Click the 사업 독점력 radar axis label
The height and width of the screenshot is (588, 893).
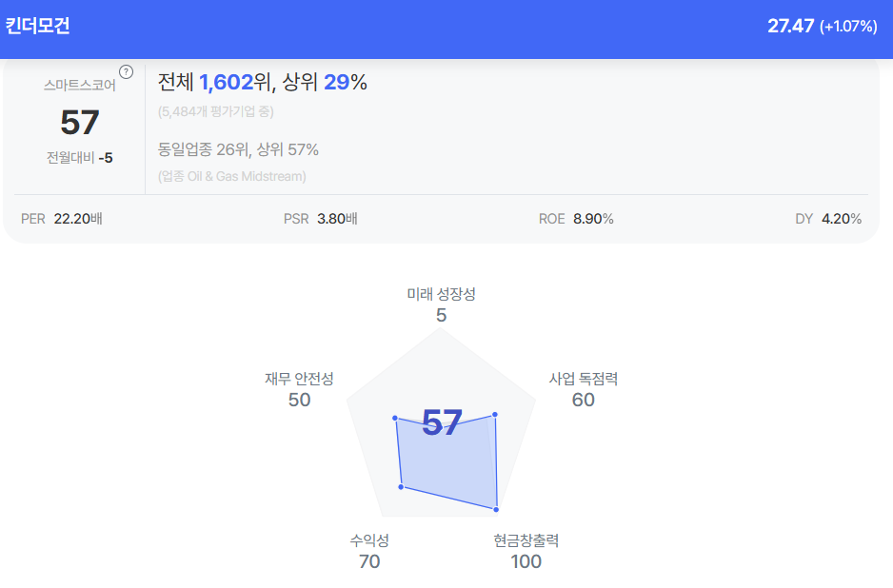click(x=584, y=379)
